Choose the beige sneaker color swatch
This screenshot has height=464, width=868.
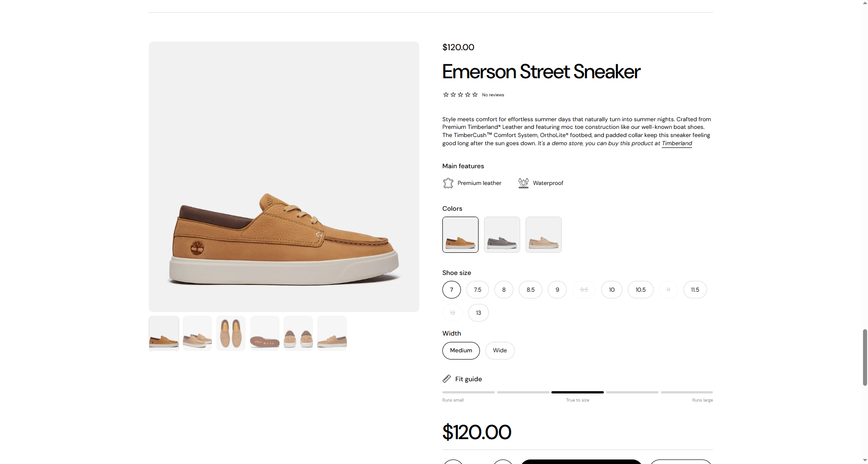pyautogui.click(x=543, y=235)
